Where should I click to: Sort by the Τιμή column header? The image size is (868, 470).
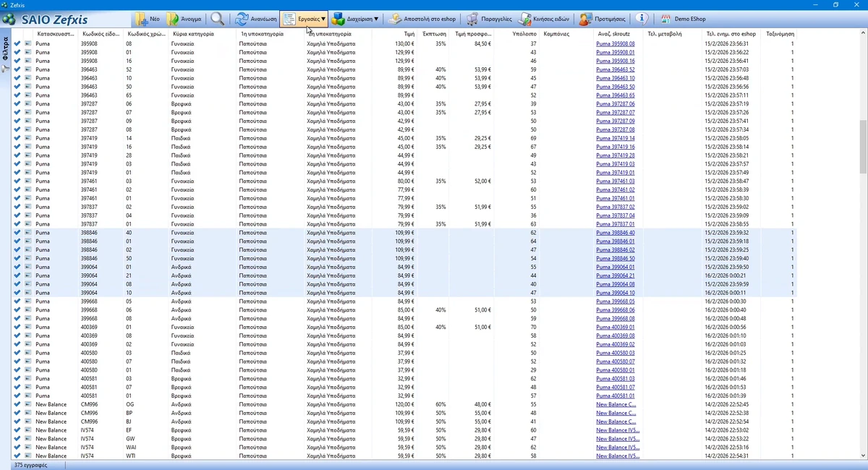click(x=409, y=34)
